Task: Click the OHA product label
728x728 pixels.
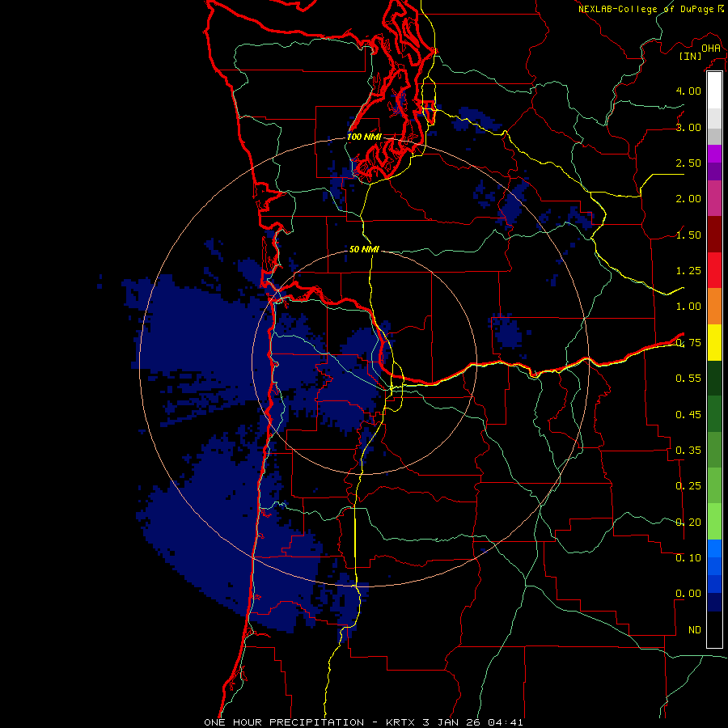Action: coord(711,48)
